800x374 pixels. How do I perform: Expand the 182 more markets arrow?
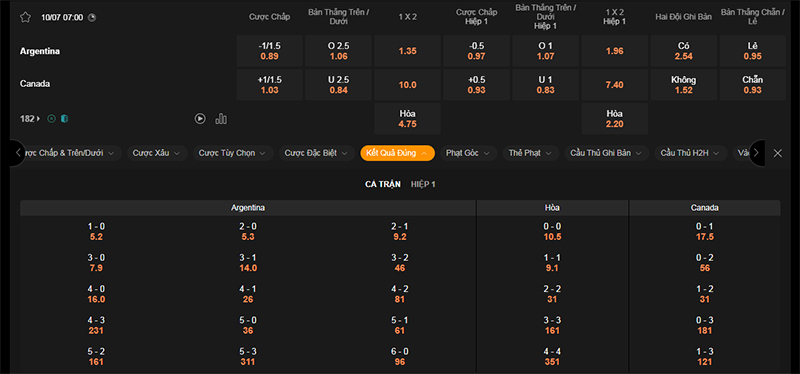coord(30,119)
